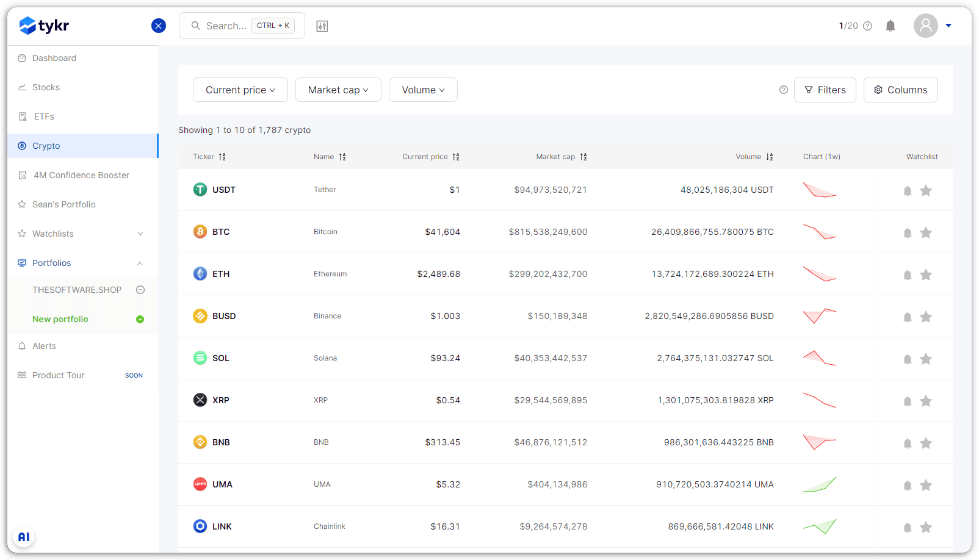Open the Columns settings button
Screen dimensions: 979x560
[x=901, y=90]
